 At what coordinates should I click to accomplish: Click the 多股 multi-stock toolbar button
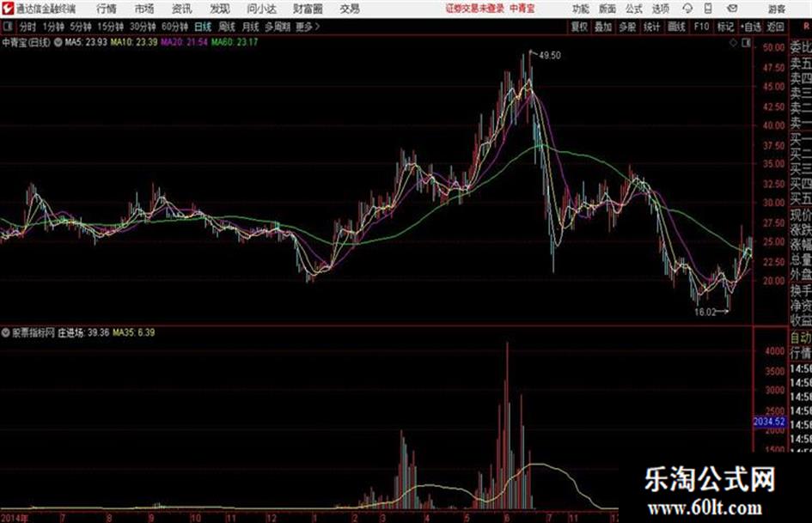pyautogui.click(x=627, y=27)
